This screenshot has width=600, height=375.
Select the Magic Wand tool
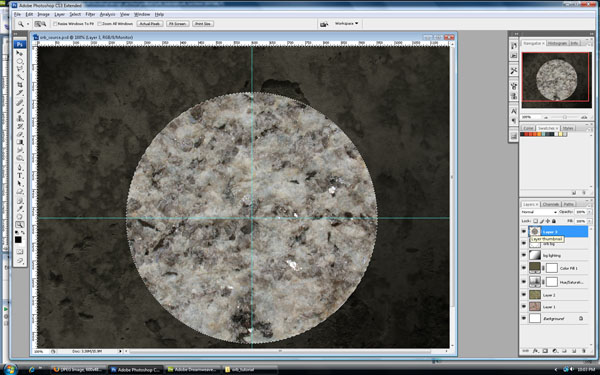20,77
